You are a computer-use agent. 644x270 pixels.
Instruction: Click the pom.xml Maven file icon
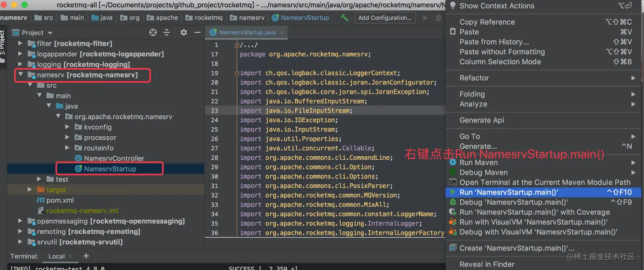(40, 200)
